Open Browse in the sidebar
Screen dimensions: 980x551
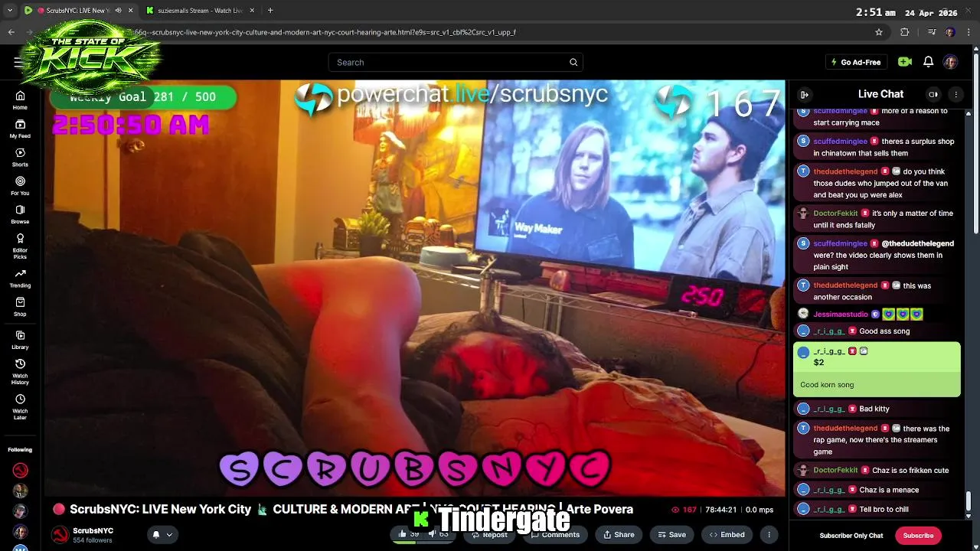tap(20, 214)
